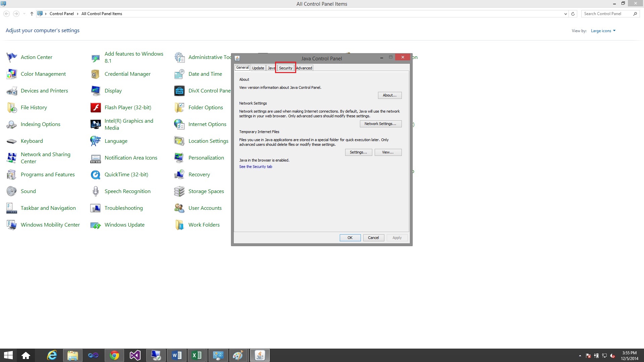Open Intel(R) Graphics and Media icon

click(x=96, y=124)
